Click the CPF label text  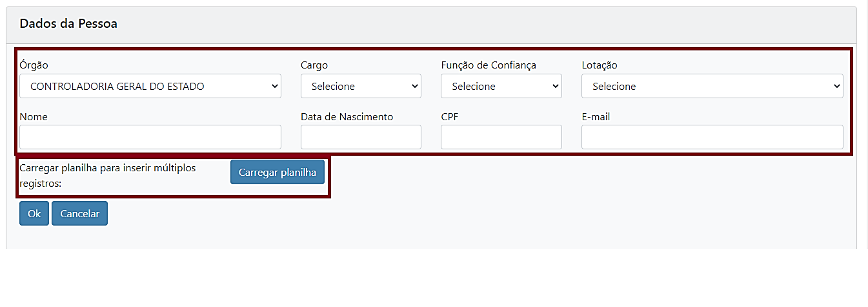[450, 117]
